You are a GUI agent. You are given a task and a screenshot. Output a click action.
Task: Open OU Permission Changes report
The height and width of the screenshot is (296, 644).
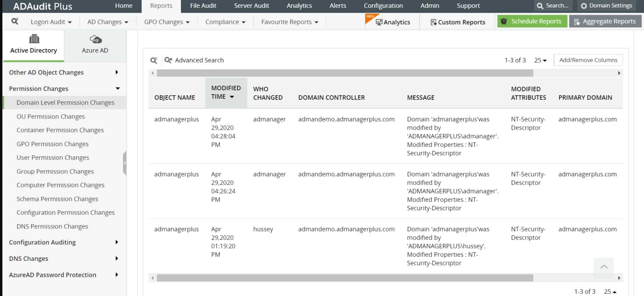51,116
